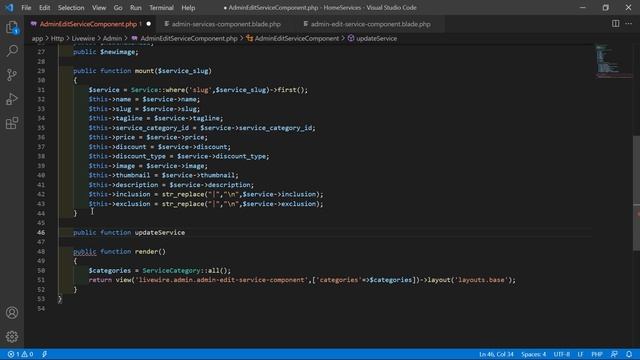Switch to AdminEditServiceComponent.php tab

pyautogui.click(x=88, y=24)
